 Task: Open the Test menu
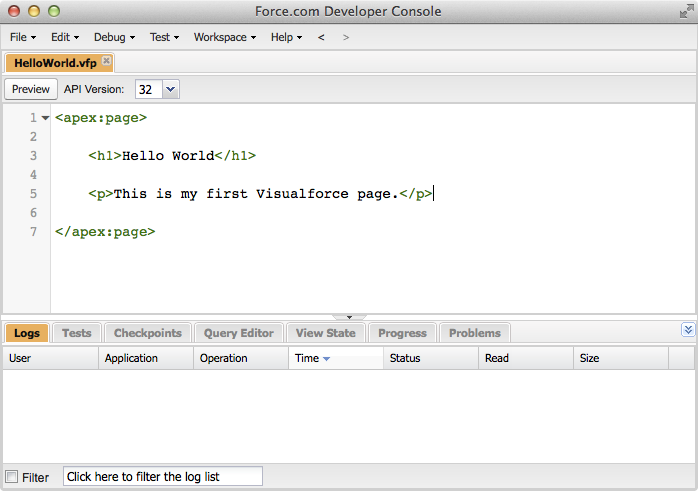[x=164, y=37]
